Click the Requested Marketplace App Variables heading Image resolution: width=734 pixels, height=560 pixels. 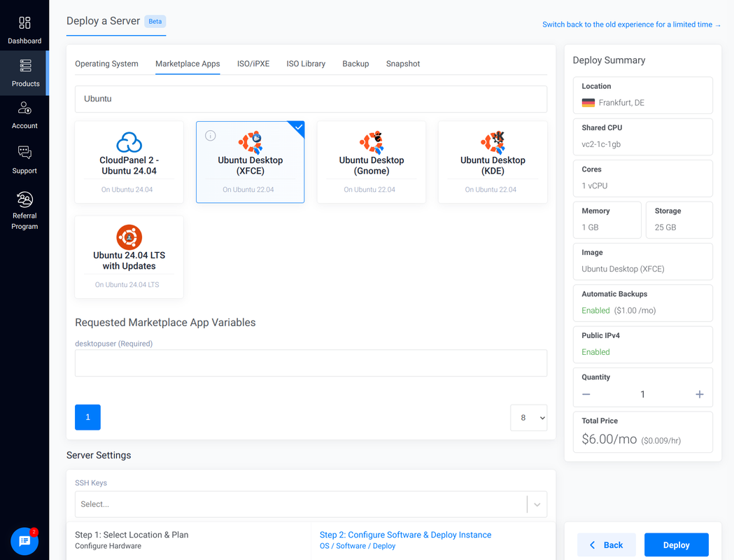tap(165, 323)
